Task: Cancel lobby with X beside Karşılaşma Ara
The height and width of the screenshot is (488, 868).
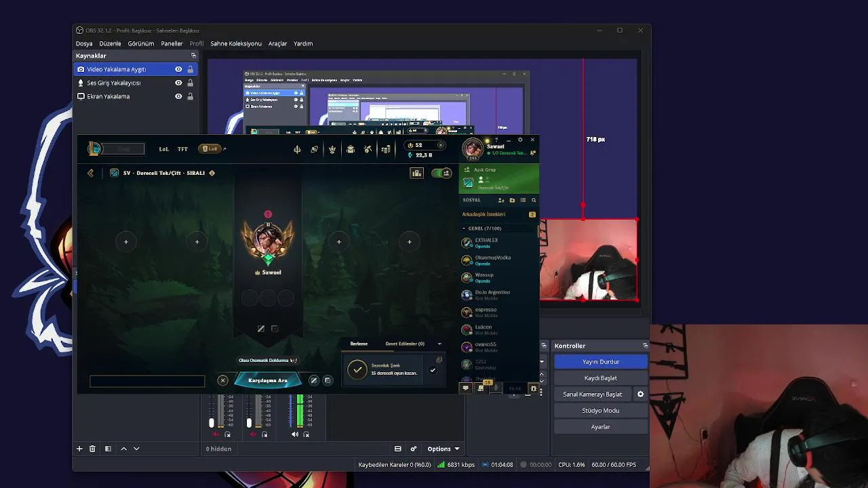Action: [x=222, y=381]
